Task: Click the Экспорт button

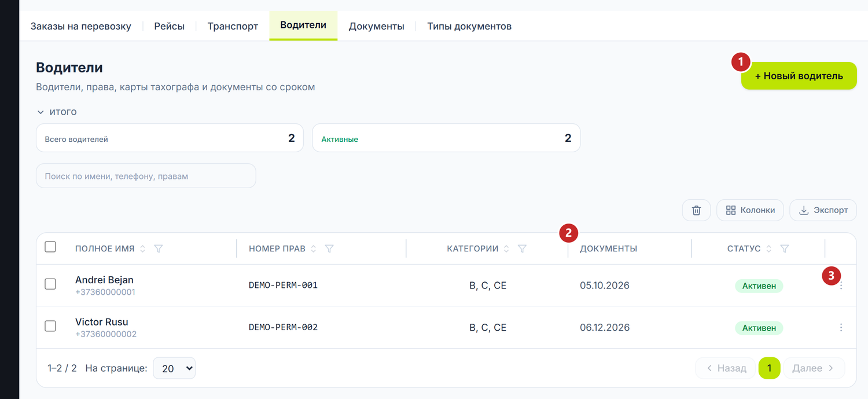Action: pos(823,210)
